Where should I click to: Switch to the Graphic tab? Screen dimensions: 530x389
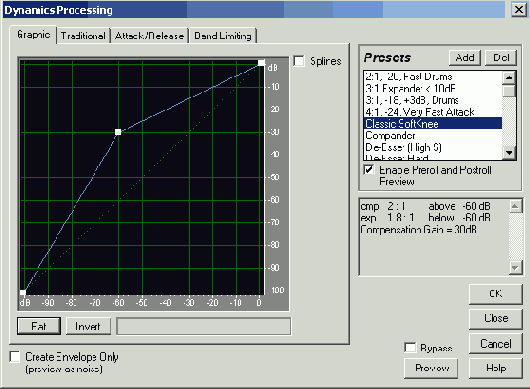click(33, 35)
